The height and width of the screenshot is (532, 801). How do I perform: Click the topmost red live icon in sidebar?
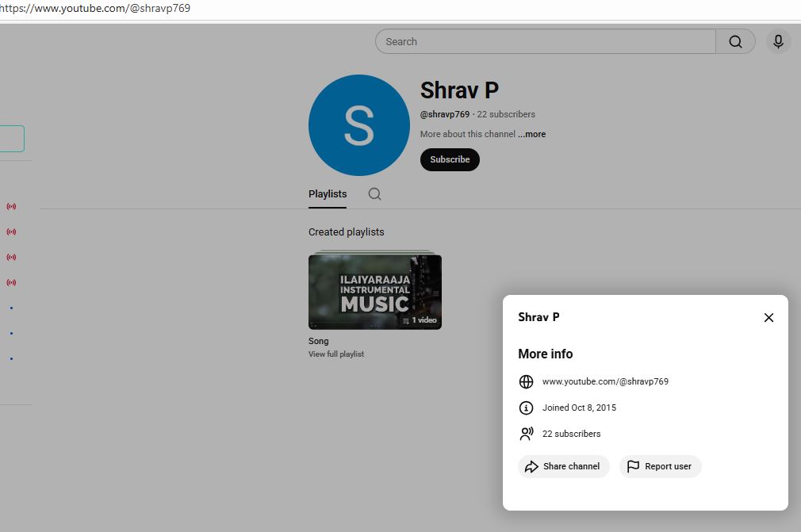coord(11,206)
